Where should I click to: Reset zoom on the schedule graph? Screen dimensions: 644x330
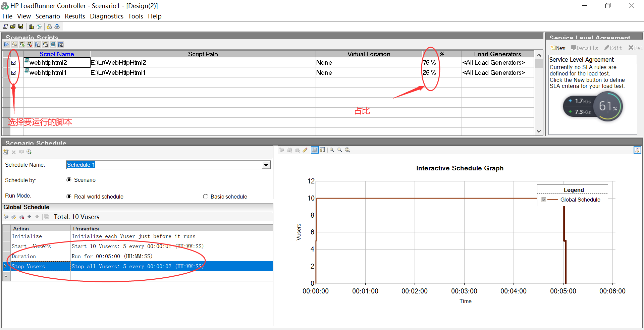[x=347, y=150]
